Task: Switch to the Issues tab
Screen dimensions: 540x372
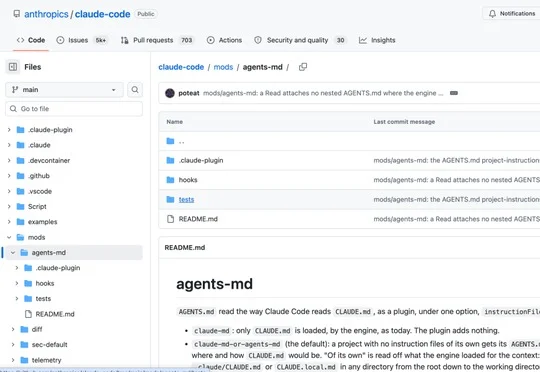Action: 82,40
